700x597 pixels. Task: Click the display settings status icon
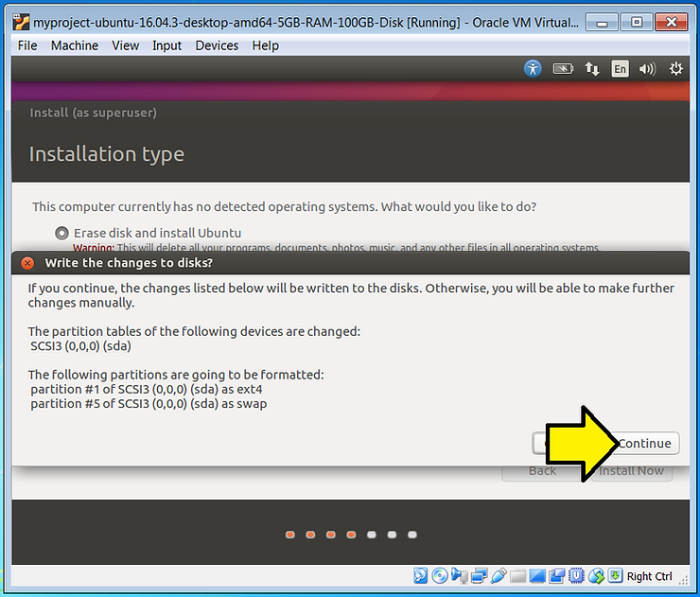537,576
